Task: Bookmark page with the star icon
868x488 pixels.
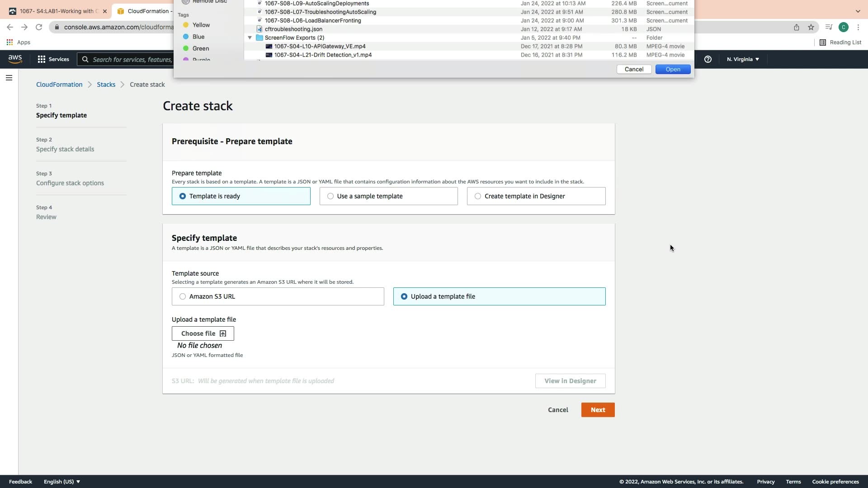Action: [811, 27]
